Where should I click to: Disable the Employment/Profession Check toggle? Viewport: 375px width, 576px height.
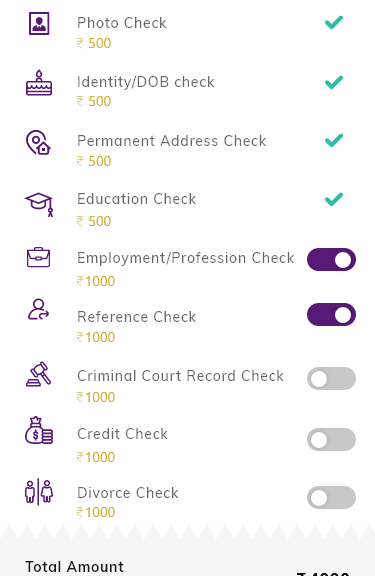(331, 259)
